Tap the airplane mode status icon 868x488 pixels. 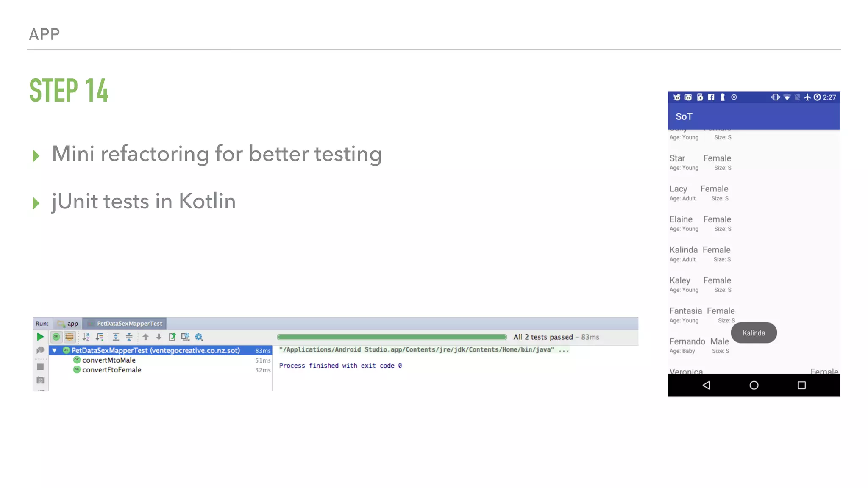(x=807, y=97)
